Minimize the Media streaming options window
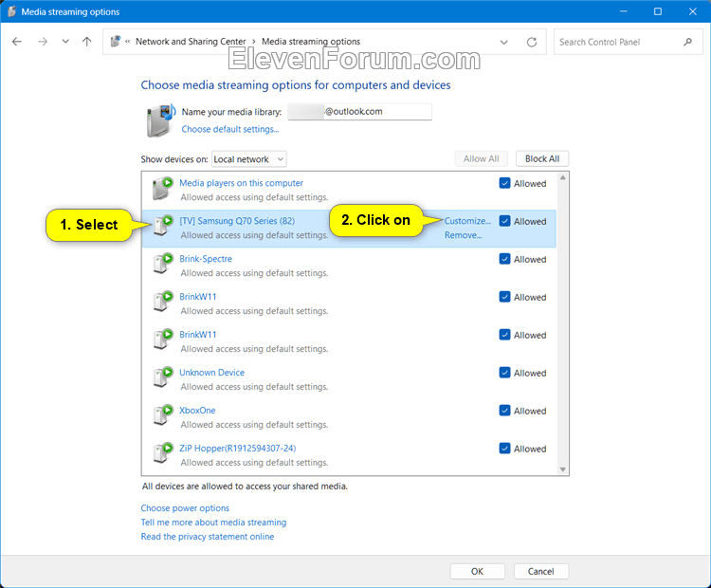The image size is (711, 588). (624, 11)
